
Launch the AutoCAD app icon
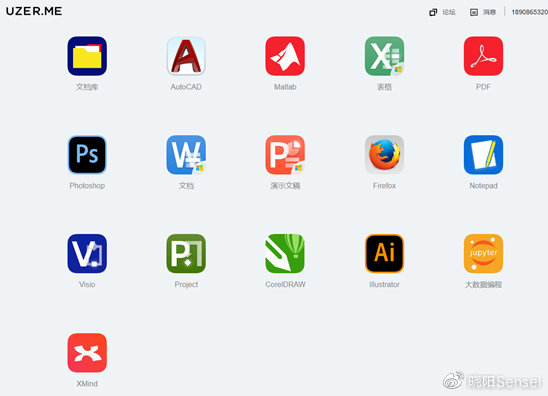coord(186,56)
